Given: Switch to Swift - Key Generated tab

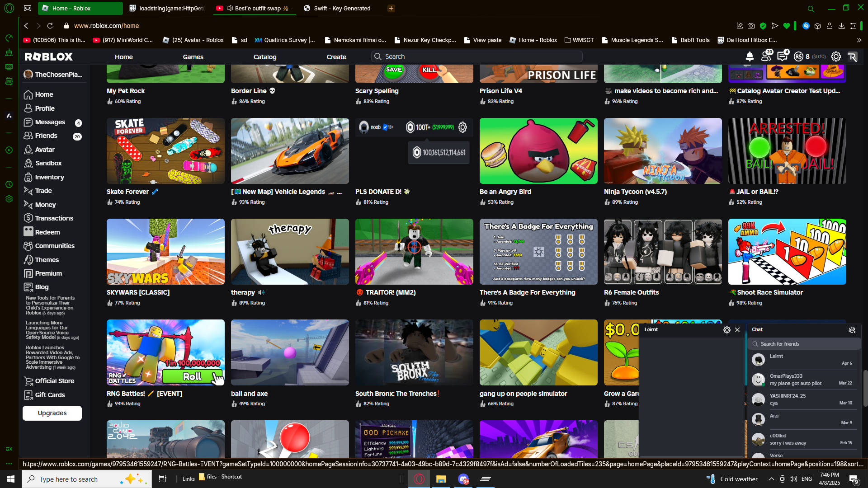Looking at the screenshot, I should (342, 8).
